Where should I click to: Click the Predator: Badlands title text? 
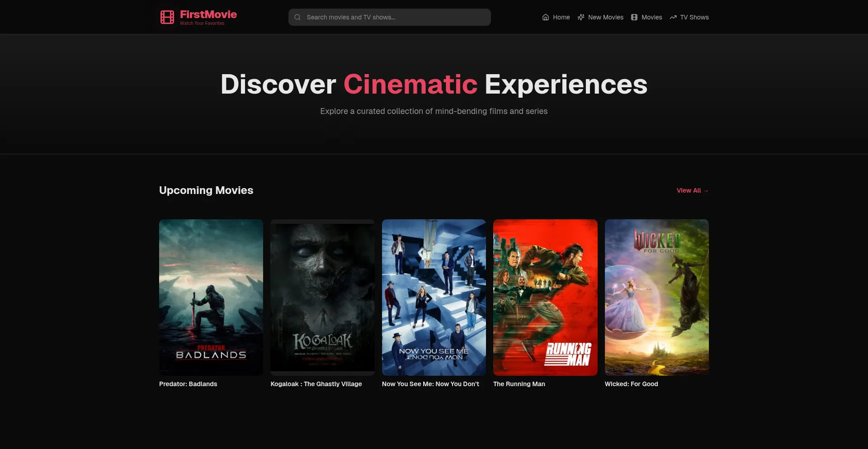coord(188,384)
